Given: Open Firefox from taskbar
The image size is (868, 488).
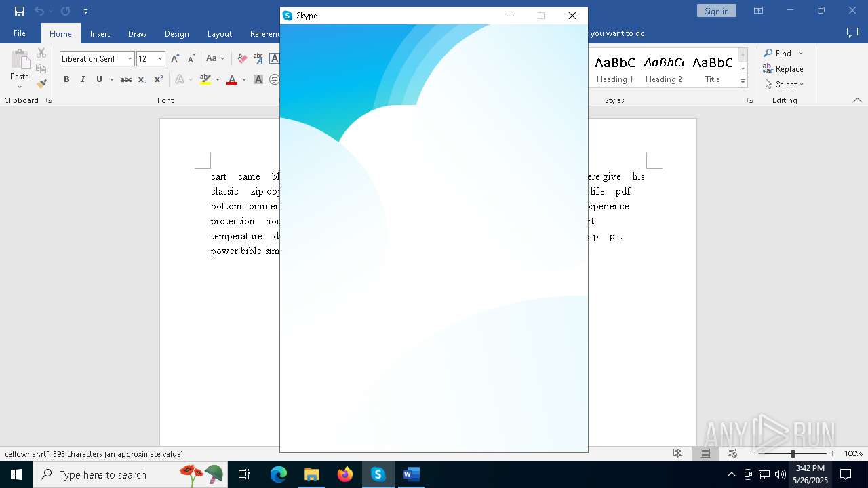Looking at the screenshot, I should point(345,474).
